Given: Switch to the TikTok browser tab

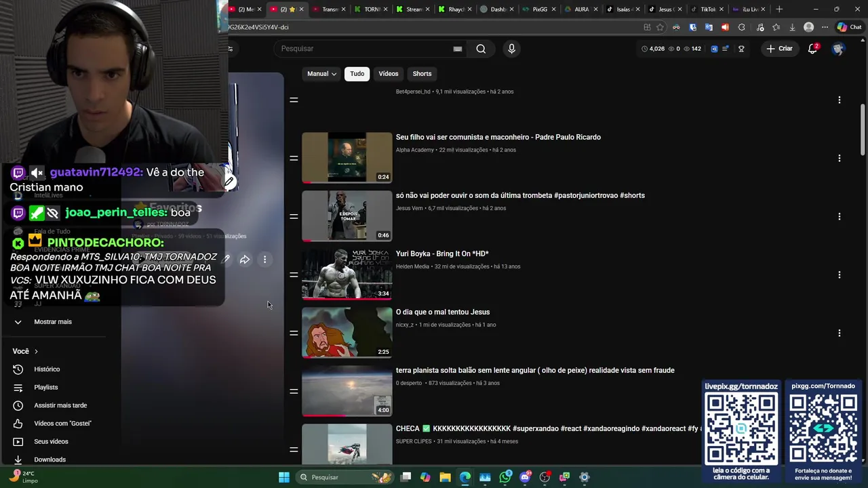Looking at the screenshot, I should pyautogui.click(x=708, y=9).
